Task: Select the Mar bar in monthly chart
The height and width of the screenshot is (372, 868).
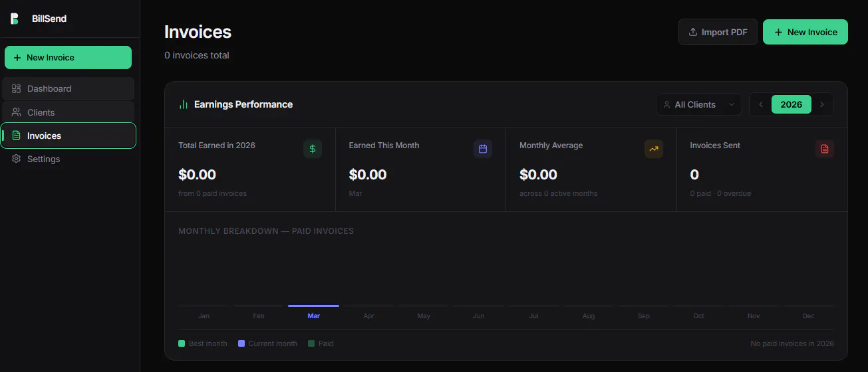Action: [x=313, y=306]
